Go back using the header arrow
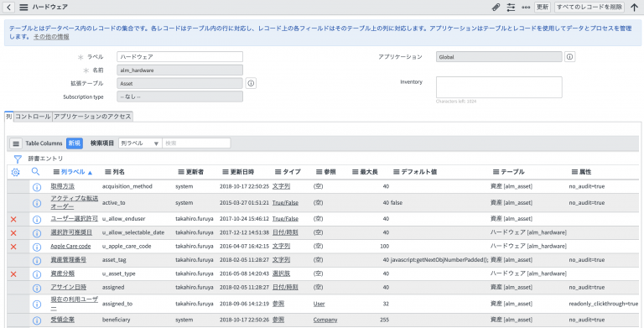 (x=8, y=7)
